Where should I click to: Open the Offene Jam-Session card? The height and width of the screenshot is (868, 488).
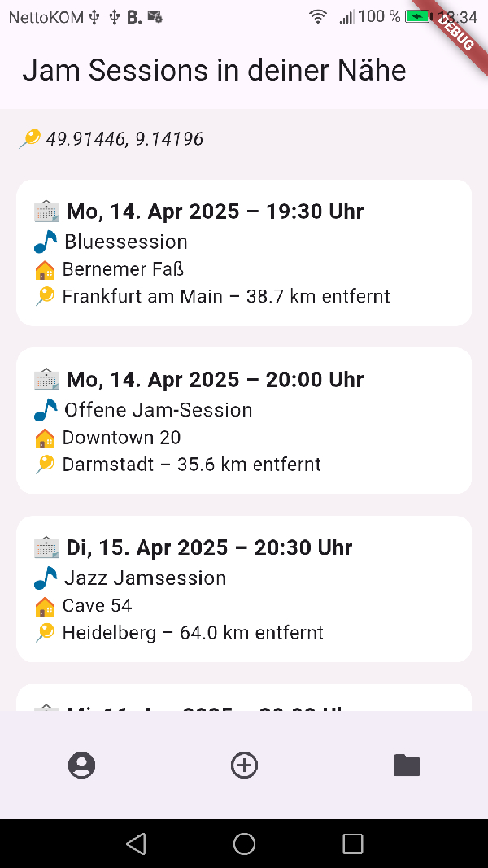coord(244,421)
